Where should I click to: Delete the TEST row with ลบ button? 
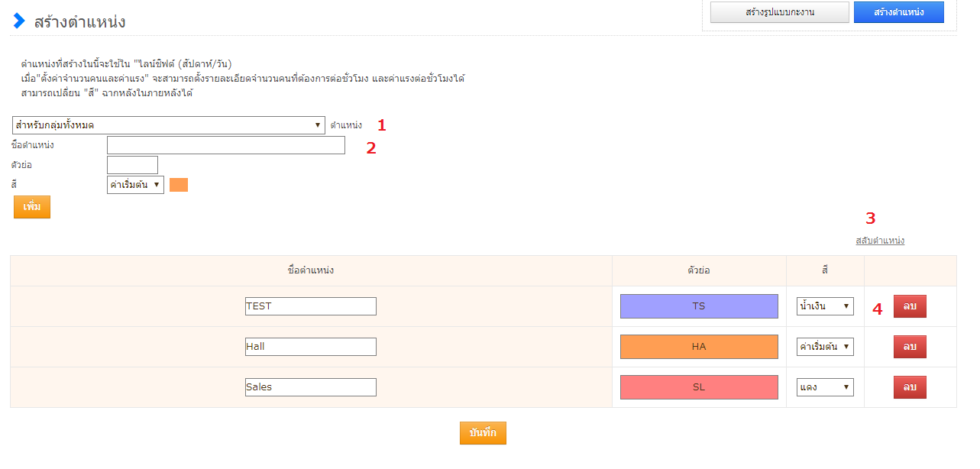click(910, 306)
